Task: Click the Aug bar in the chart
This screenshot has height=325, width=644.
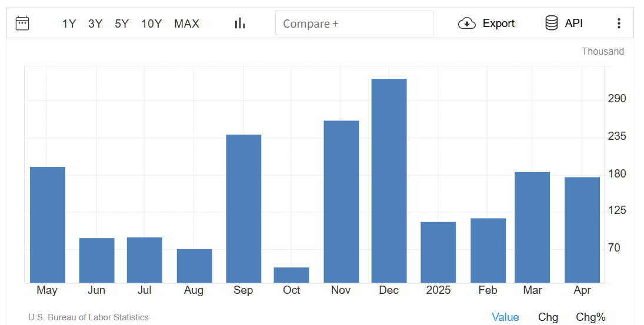Action: [x=195, y=266]
